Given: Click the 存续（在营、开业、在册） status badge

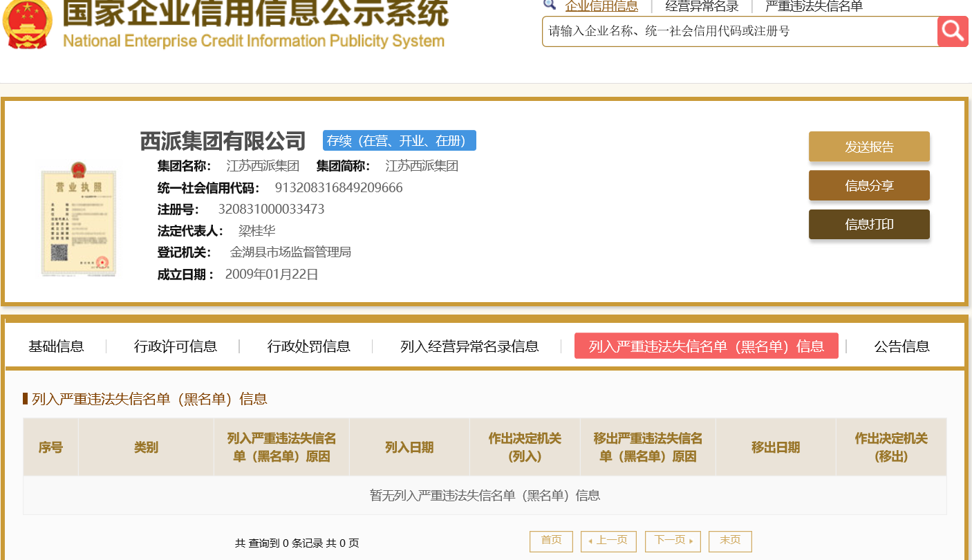Looking at the screenshot, I should coord(400,140).
